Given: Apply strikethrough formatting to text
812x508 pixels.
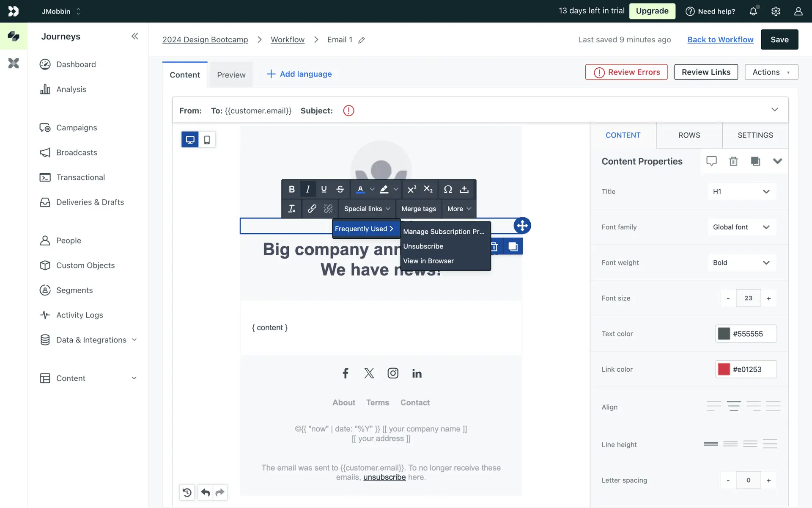Looking at the screenshot, I should tap(340, 189).
